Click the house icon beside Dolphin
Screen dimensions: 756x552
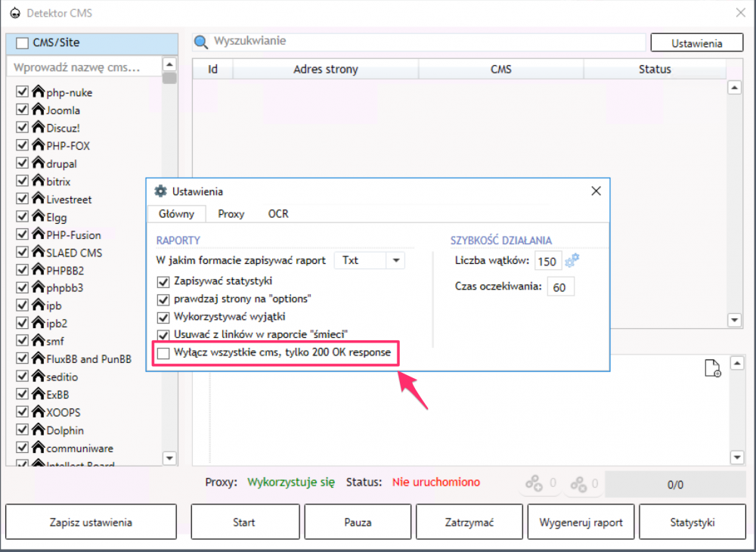[38, 429]
